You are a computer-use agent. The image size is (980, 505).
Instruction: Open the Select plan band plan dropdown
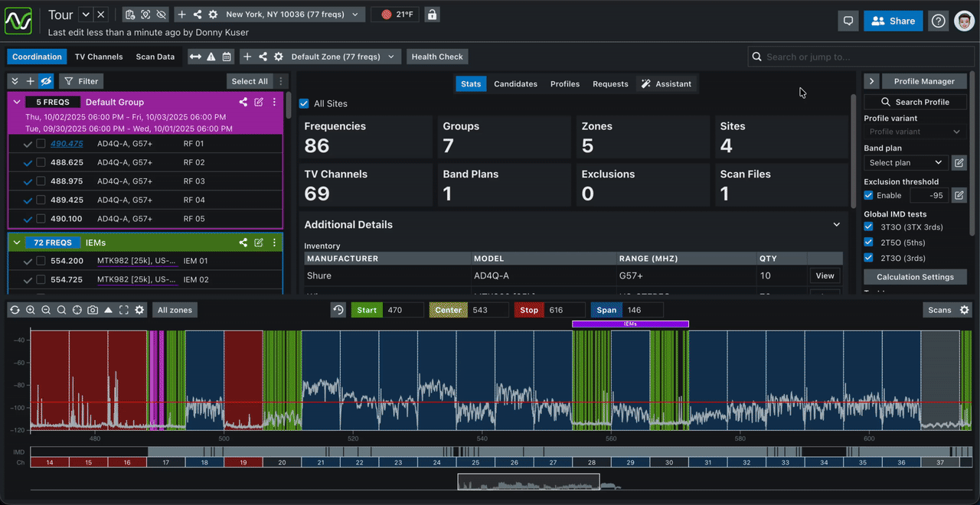(906, 163)
